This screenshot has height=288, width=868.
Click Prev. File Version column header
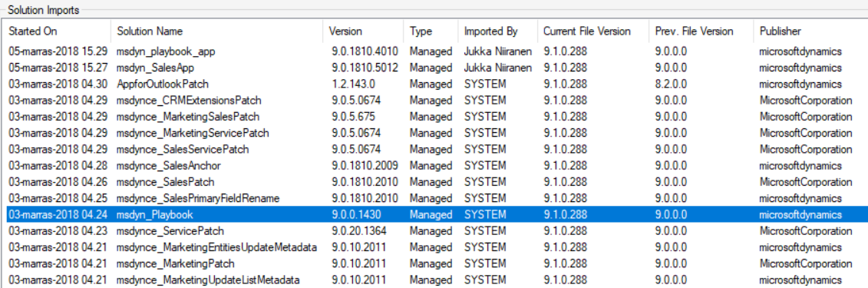[x=700, y=31]
